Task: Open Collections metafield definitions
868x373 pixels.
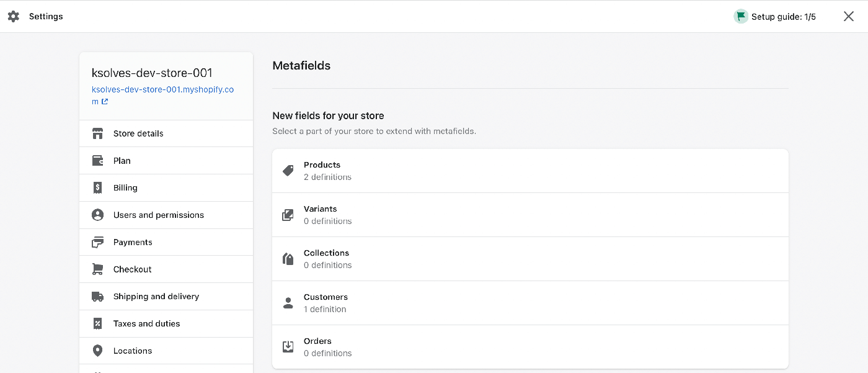Action: click(x=530, y=259)
